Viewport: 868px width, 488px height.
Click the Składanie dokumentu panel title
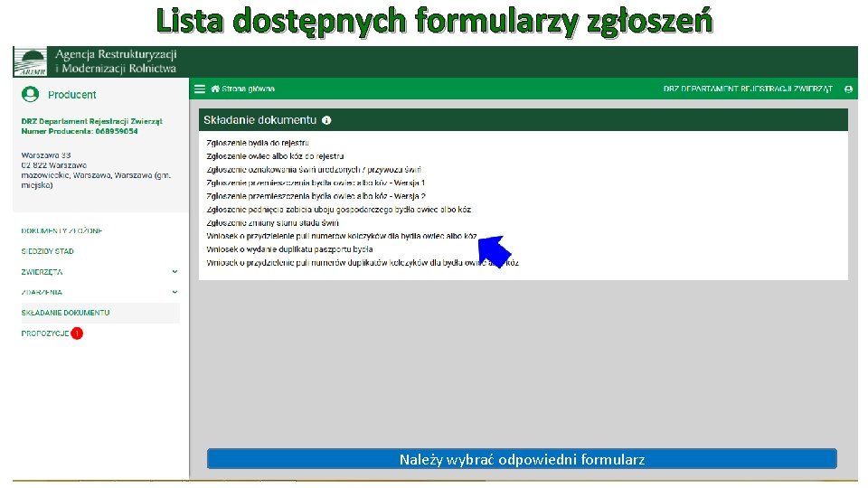(260, 120)
